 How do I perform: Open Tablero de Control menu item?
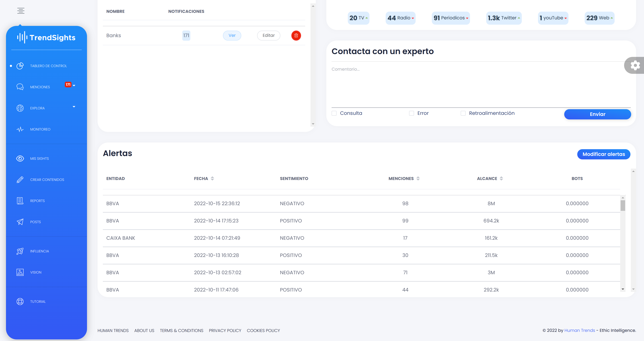tap(48, 66)
